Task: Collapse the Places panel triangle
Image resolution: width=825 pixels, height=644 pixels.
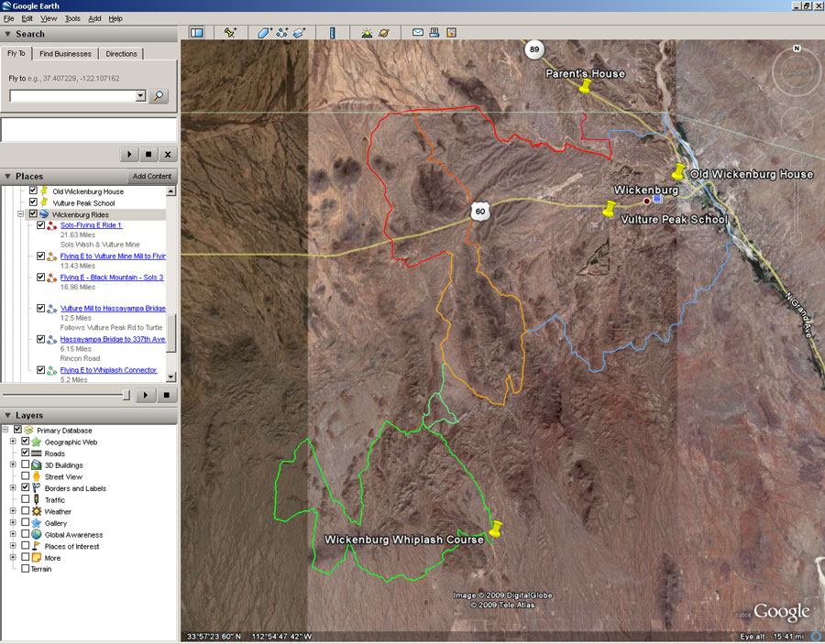Action: click(7, 176)
